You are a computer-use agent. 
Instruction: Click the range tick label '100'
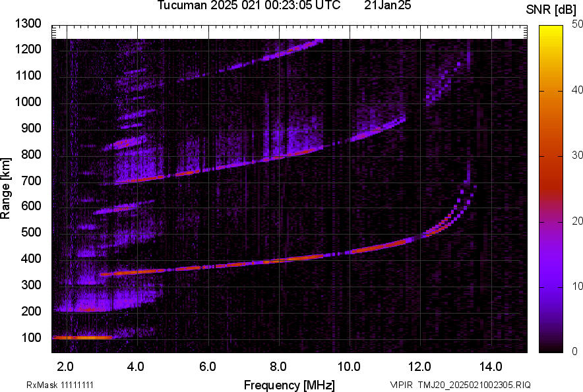pyautogui.click(x=31, y=337)
